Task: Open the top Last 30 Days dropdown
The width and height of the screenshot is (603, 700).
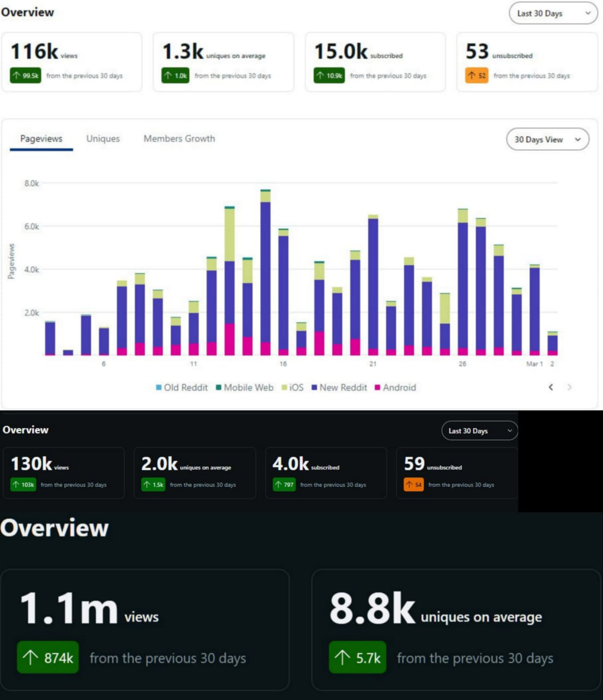Action: tap(553, 13)
